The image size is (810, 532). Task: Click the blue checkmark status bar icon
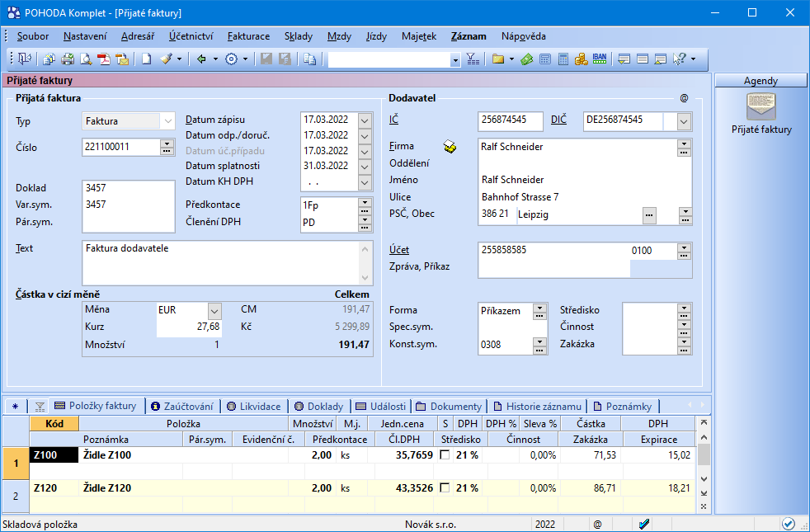coord(644,525)
